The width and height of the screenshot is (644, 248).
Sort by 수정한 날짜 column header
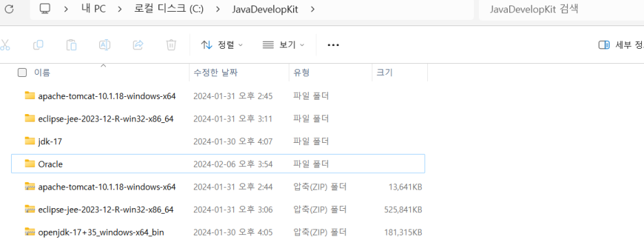coord(215,73)
